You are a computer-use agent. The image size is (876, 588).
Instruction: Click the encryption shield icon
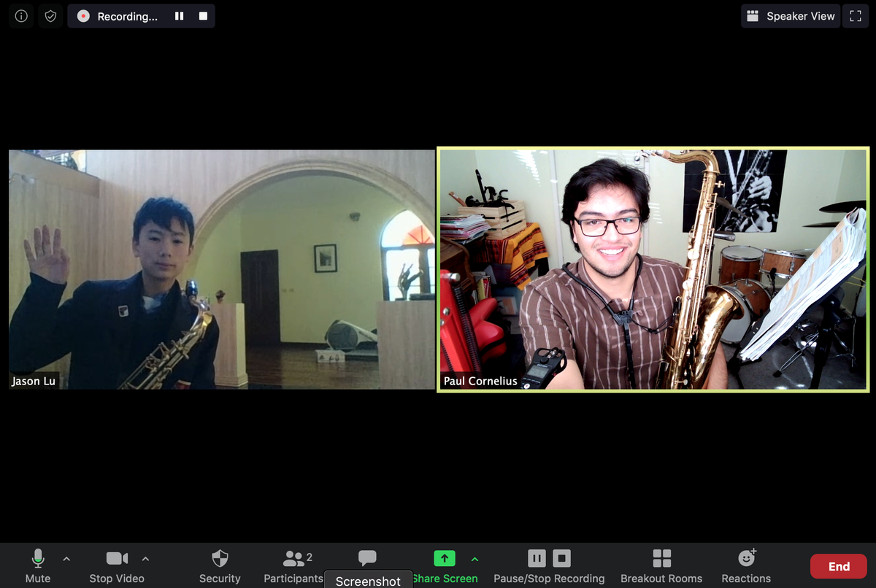[50, 16]
